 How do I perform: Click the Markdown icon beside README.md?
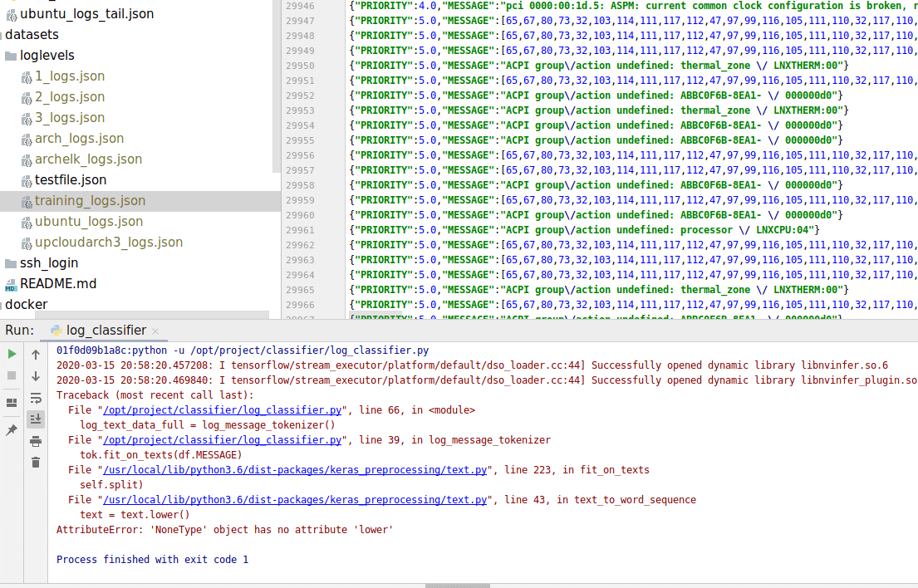[11, 282]
